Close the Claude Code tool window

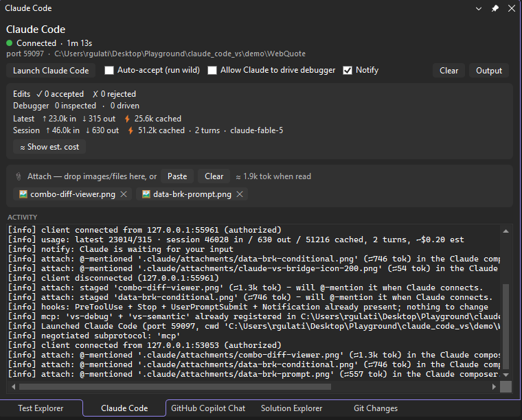point(512,8)
